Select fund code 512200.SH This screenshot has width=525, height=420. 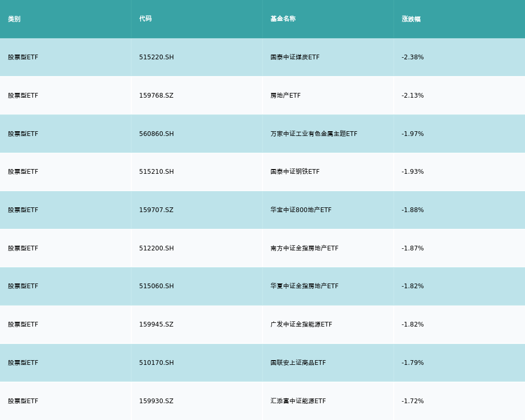click(156, 248)
